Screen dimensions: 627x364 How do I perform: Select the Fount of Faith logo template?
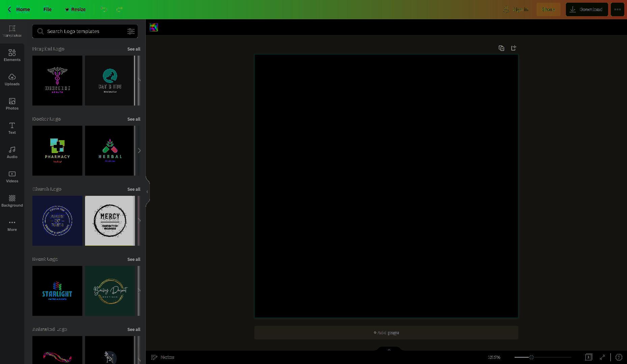(x=57, y=221)
